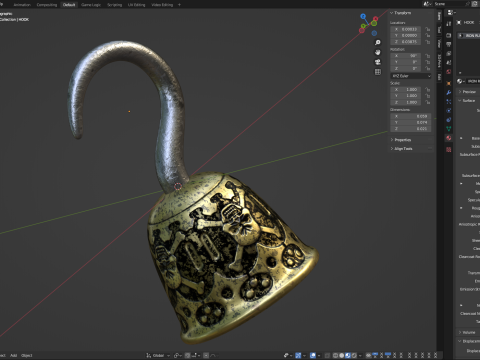
Task: Open the Properties editor type dropdown
Action: [x=452, y=13]
